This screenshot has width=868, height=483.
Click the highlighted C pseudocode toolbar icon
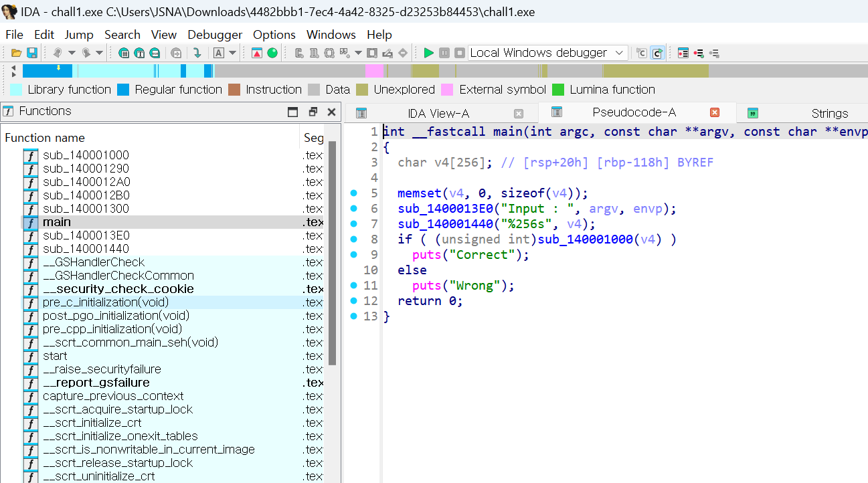[x=658, y=53]
